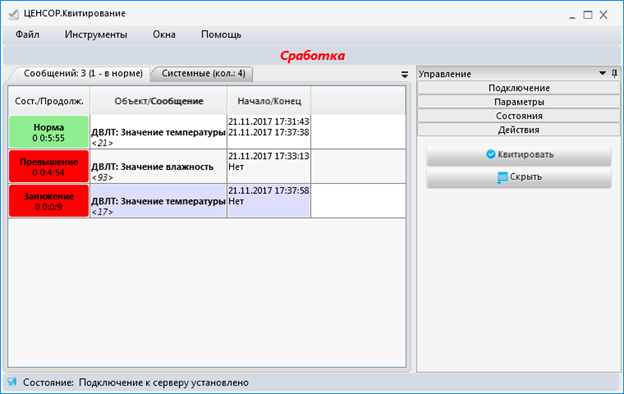
Task: Click the Квитировать checkmark icon
Action: point(491,154)
